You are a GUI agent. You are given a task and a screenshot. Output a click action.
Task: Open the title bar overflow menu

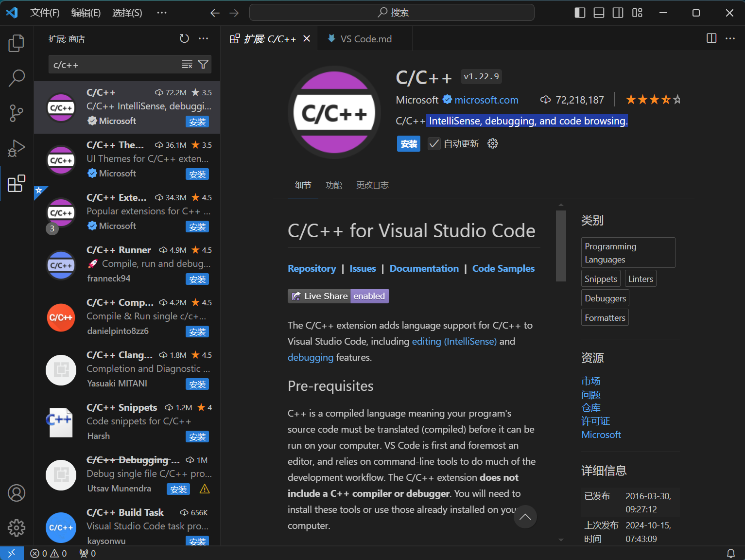[x=162, y=13]
